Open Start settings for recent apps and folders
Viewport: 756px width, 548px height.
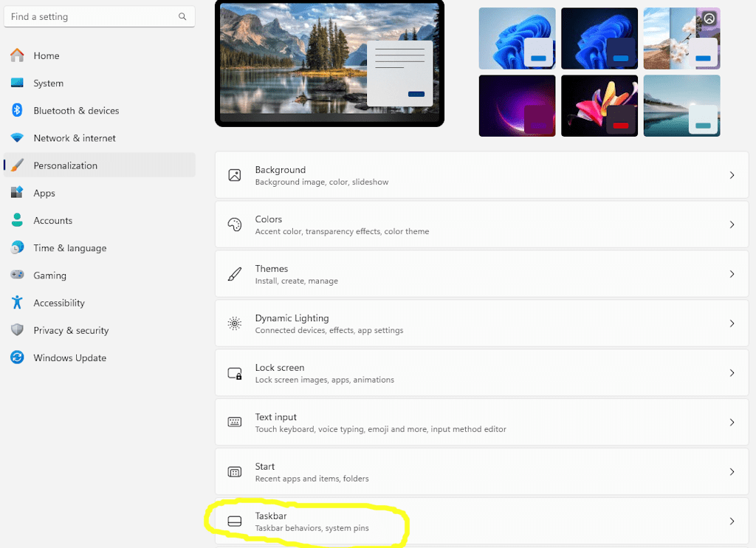pyautogui.click(x=481, y=471)
